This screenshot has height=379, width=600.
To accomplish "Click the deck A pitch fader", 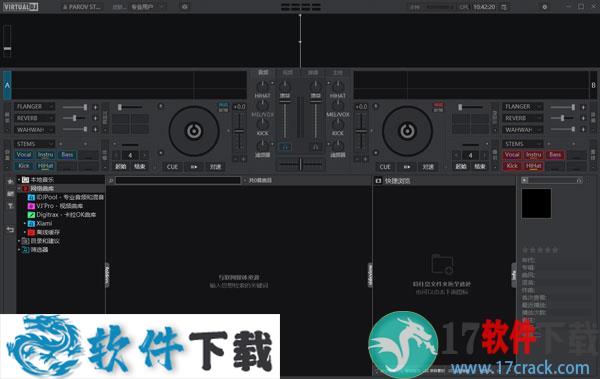I will click(239, 131).
